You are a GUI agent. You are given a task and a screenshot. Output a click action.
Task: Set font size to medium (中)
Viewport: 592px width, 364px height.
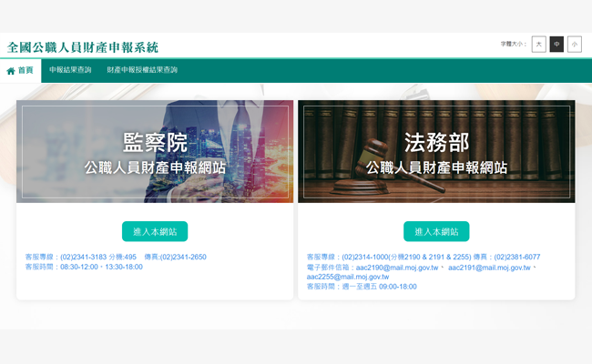point(556,44)
